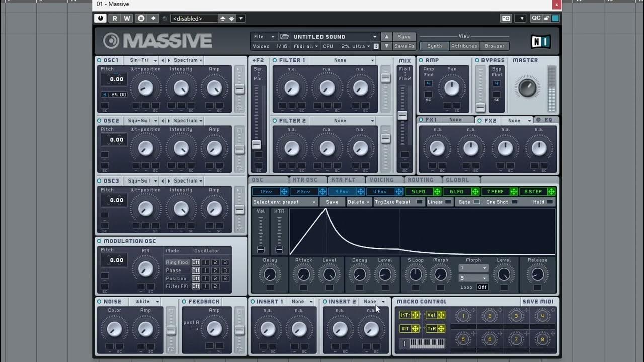Click the green drag handle of 8 STEP
This screenshot has height=362, width=644.
point(551,192)
